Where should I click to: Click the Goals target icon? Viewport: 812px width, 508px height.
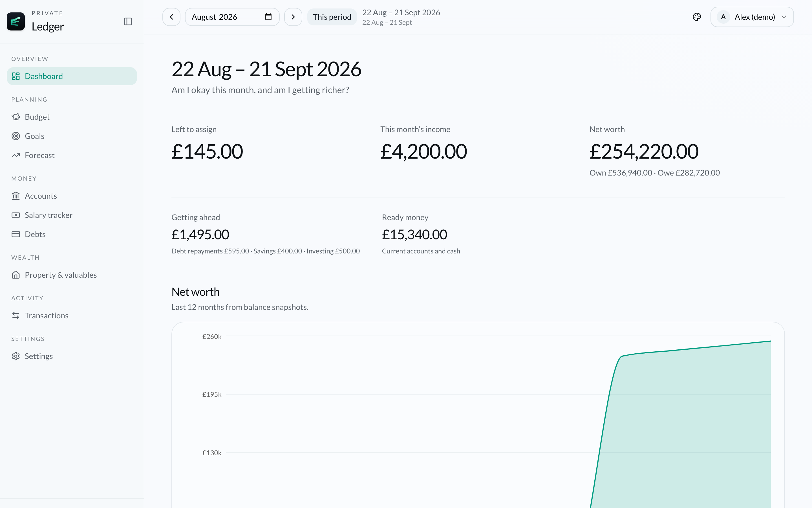point(16,136)
